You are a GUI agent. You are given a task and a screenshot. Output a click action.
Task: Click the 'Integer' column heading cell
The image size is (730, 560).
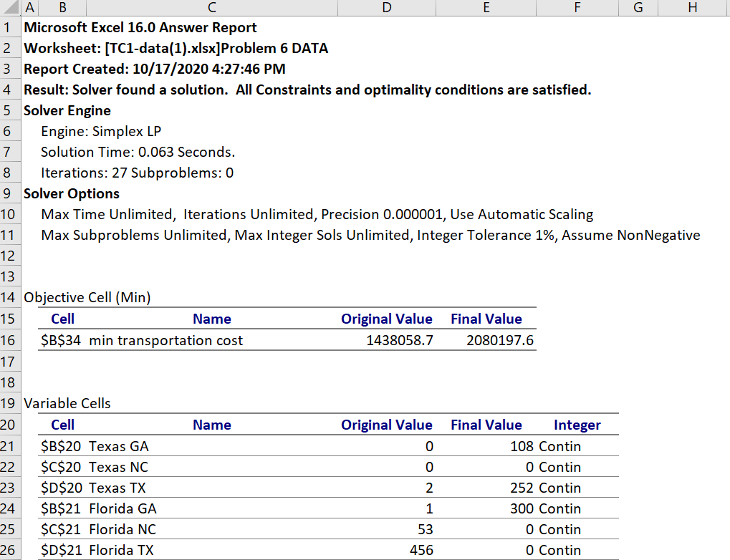577,425
